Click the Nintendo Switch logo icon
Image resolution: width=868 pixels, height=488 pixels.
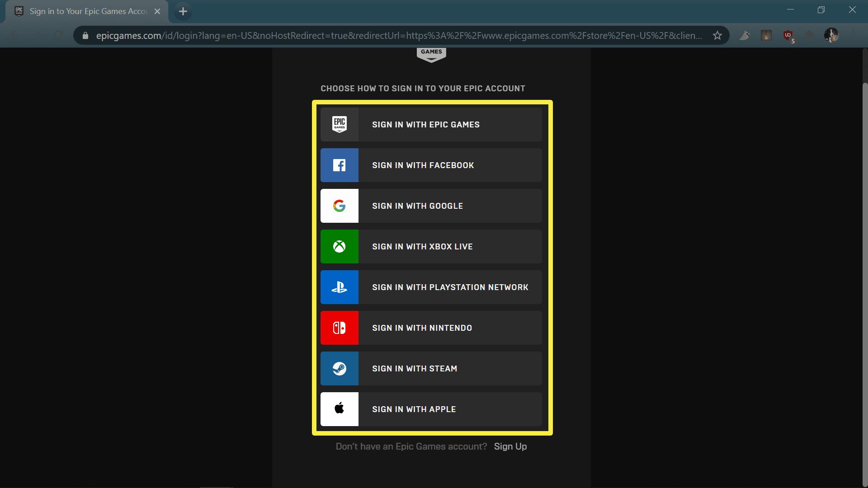pyautogui.click(x=339, y=328)
